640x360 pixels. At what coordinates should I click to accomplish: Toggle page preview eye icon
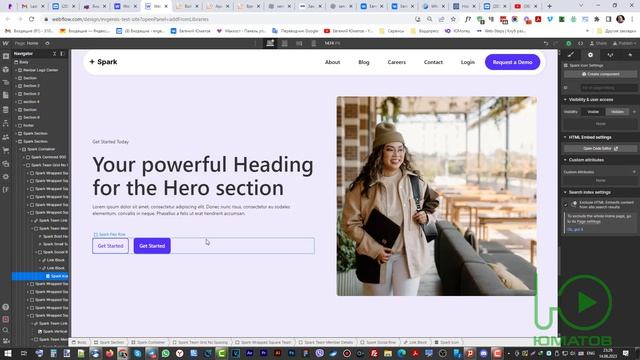47,43
